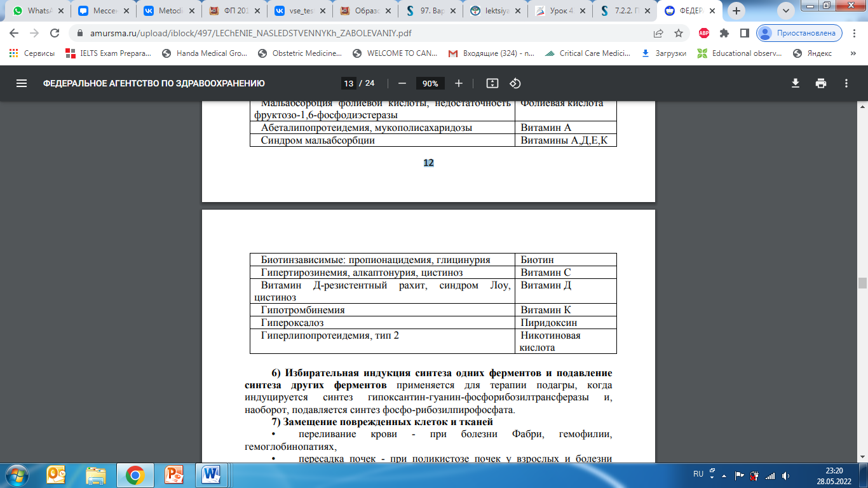
Task: Click the Пиридоксин table cell
Action: coord(566,323)
